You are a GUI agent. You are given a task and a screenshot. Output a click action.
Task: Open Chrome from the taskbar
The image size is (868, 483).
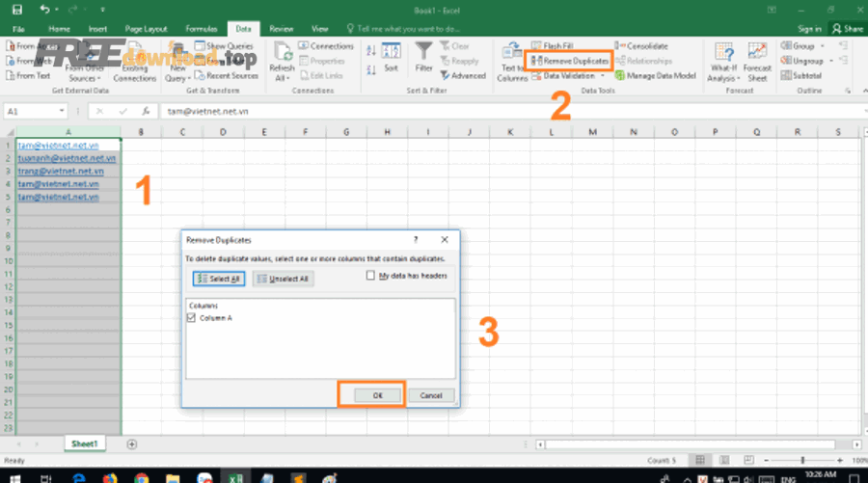(142, 477)
